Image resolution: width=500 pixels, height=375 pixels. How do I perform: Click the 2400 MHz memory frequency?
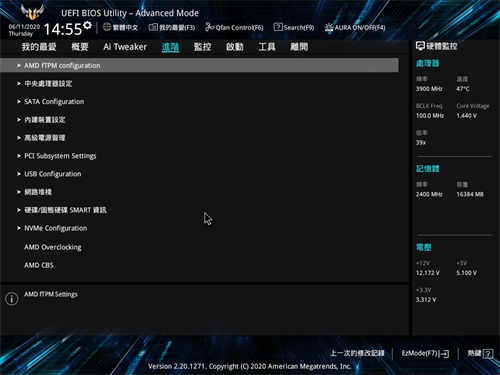[429, 194]
